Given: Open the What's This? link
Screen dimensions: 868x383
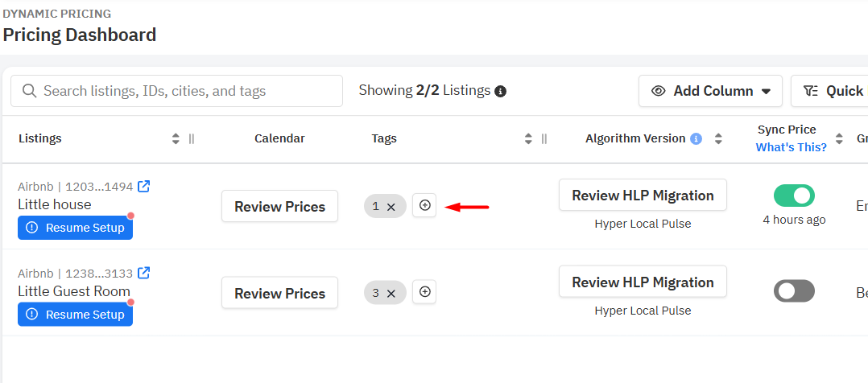Looking at the screenshot, I should pos(791,147).
